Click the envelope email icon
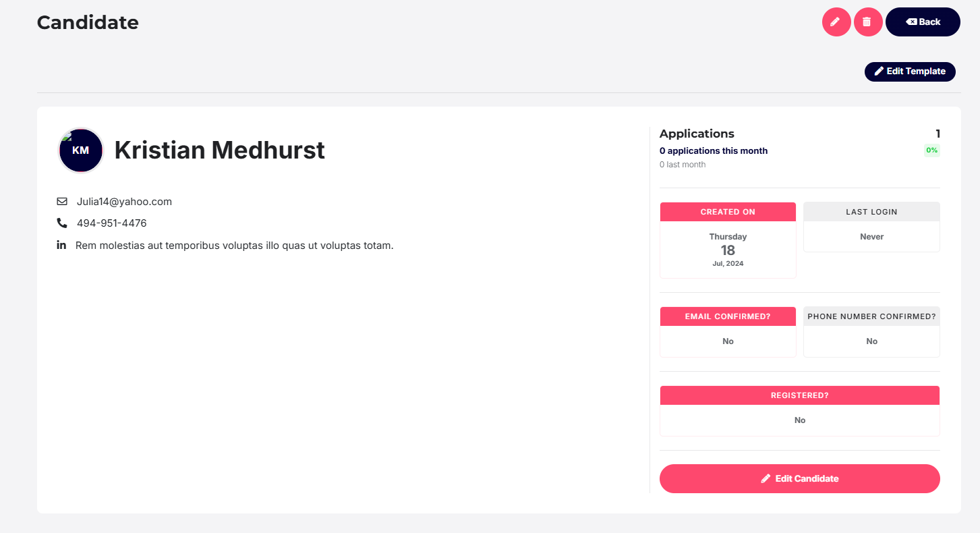This screenshot has height=533, width=980. [62, 202]
